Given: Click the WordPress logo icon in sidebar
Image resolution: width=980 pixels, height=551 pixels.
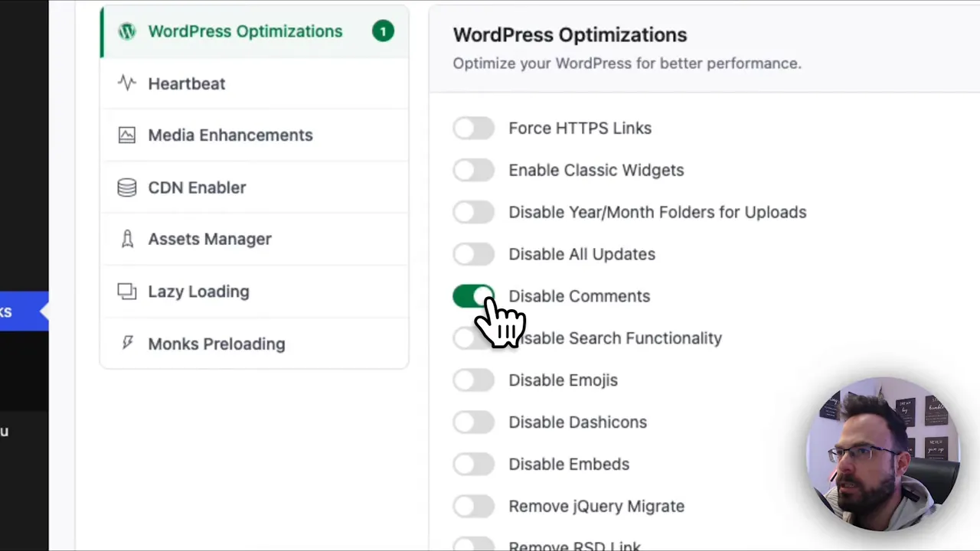Looking at the screenshot, I should pos(127,31).
